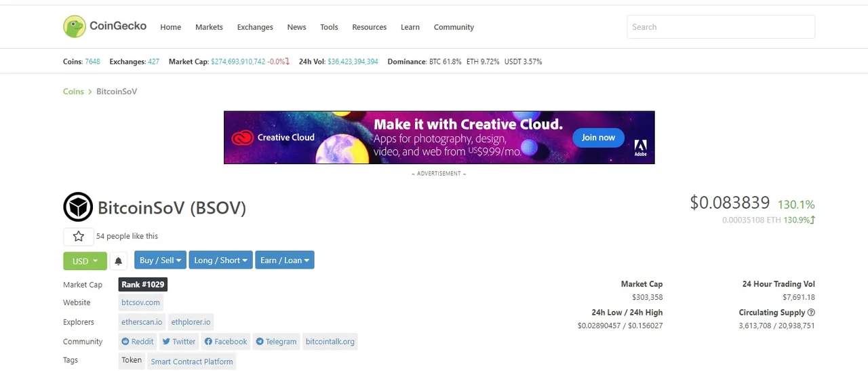Click Join now in Adobe ad
The width and height of the screenshot is (868, 371).
pos(598,138)
